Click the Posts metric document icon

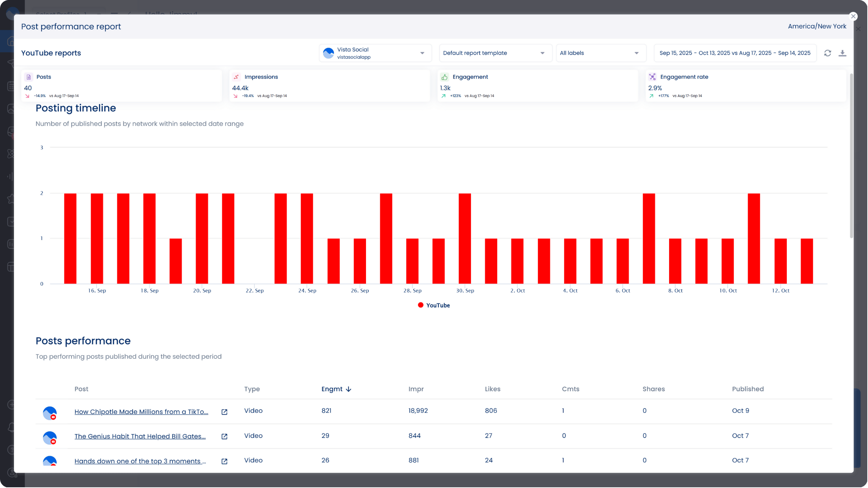point(29,77)
